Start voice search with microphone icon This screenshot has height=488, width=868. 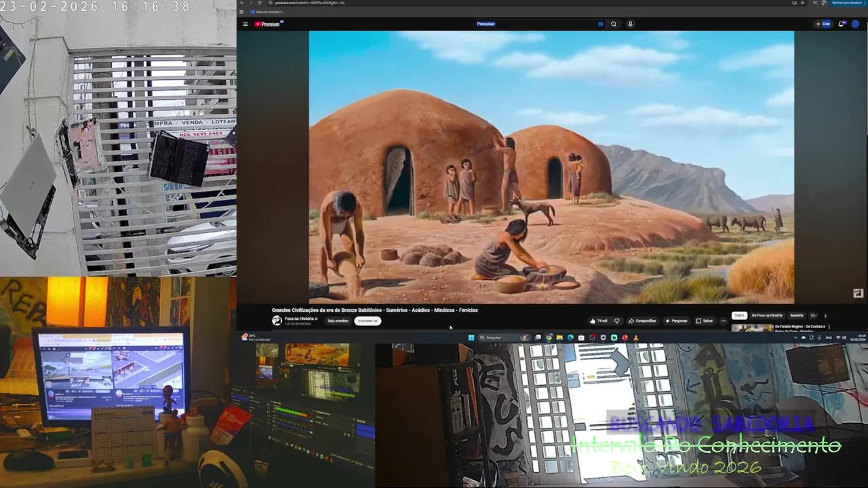click(630, 24)
